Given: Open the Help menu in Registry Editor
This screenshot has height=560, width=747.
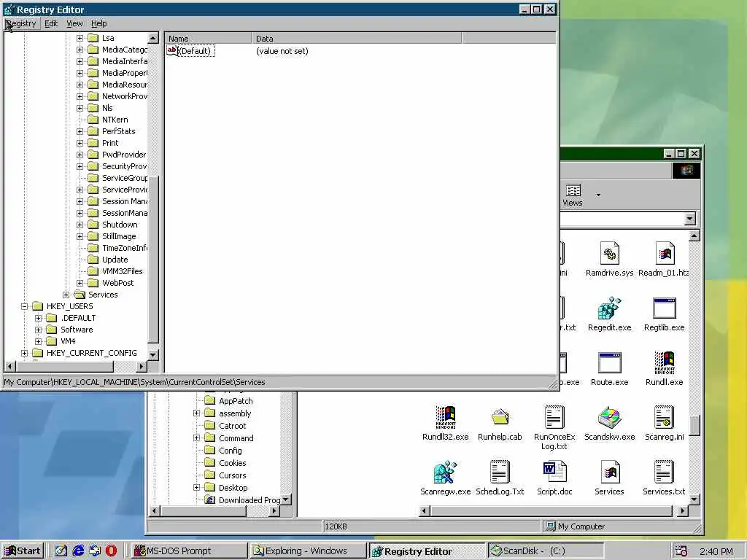Looking at the screenshot, I should tap(99, 23).
